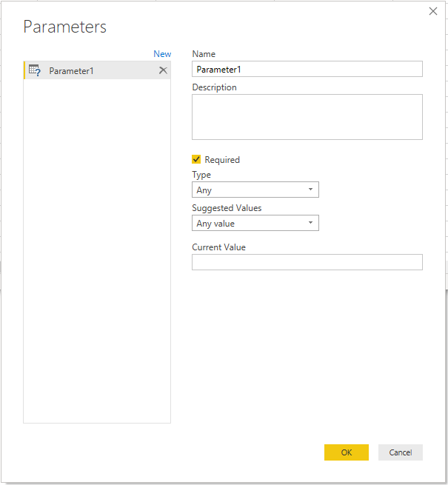
Task: Close the Parameters dialog with X
Action: click(433, 11)
